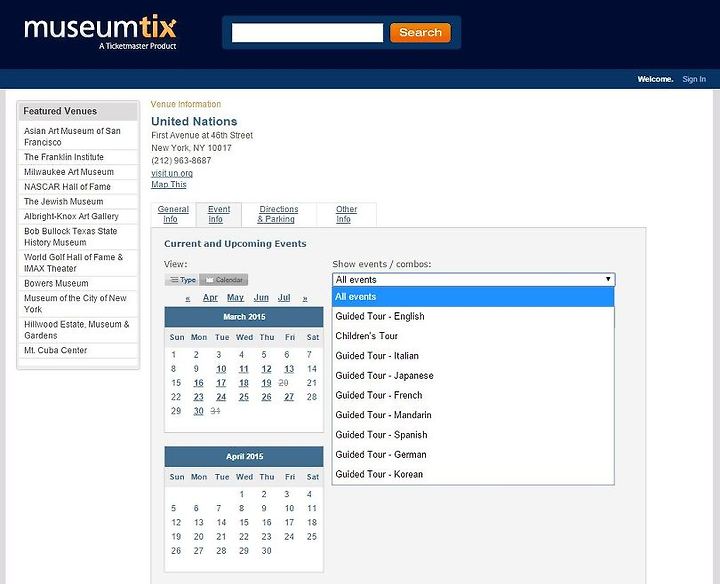The height and width of the screenshot is (584, 720).
Task: Select March 18 in the calendar
Action: click(x=244, y=383)
